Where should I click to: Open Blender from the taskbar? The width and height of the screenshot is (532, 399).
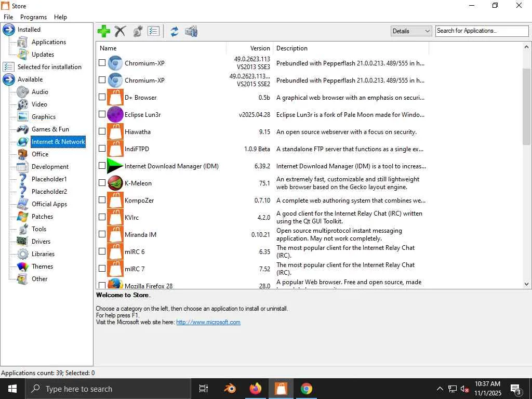point(230,389)
